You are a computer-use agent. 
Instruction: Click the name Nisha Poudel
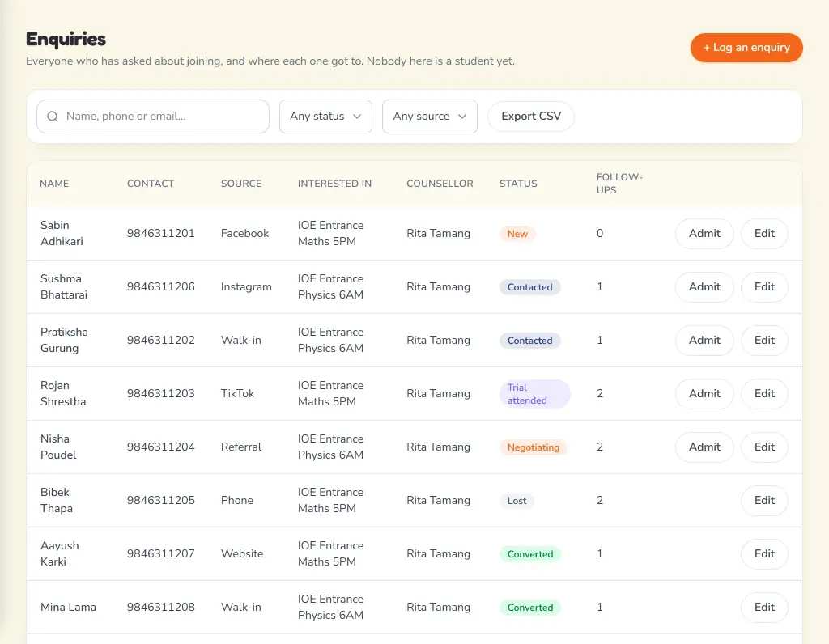pyautogui.click(x=58, y=447)
